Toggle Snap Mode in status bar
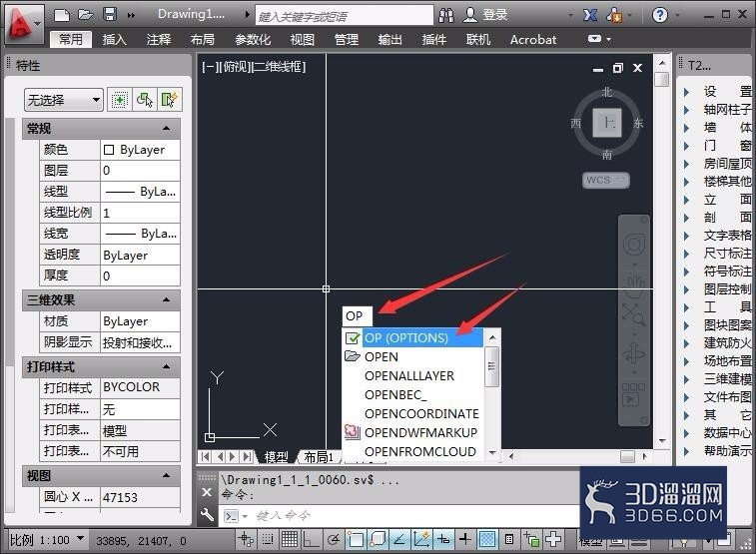 pyautogui.click(x=268, y=539)
